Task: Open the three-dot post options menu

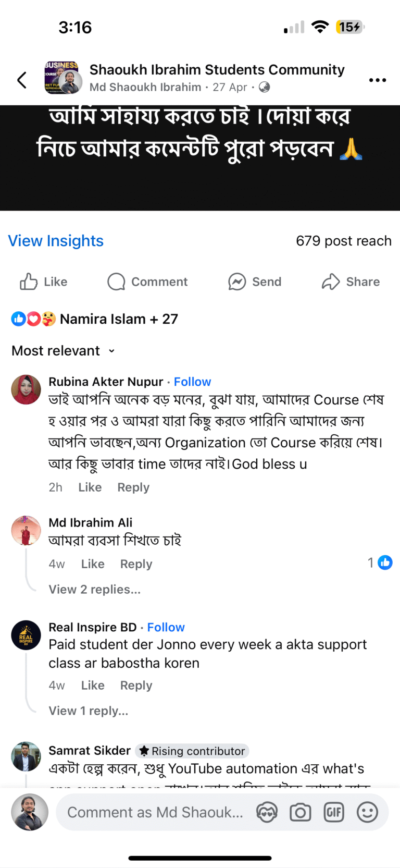Action: tap(377, 80)
